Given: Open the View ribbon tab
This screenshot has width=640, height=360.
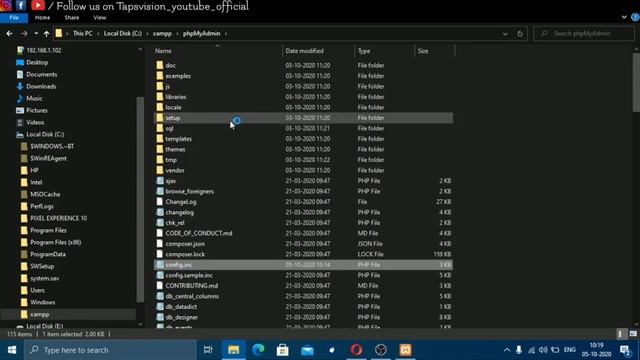Looking at the screenshot, I should coord(100,18).
